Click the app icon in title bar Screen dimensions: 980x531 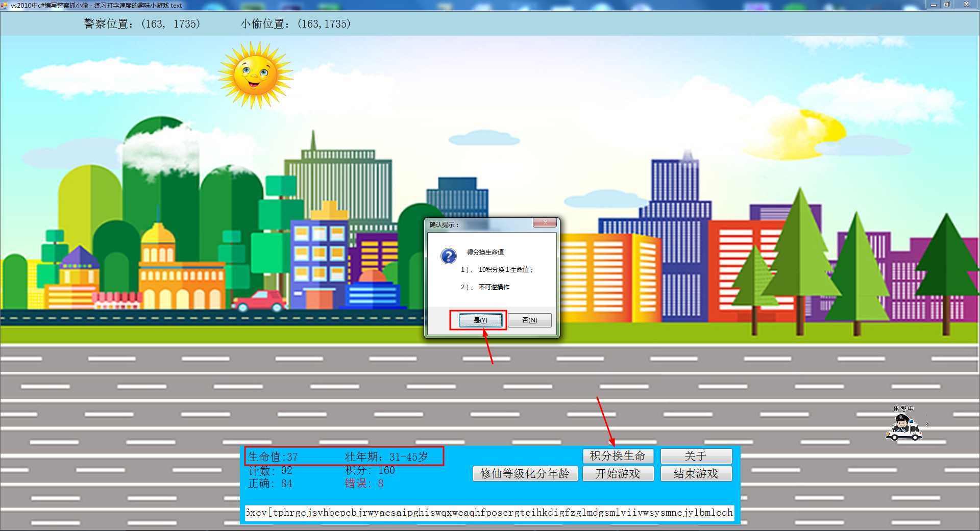[x=4, y=5]
